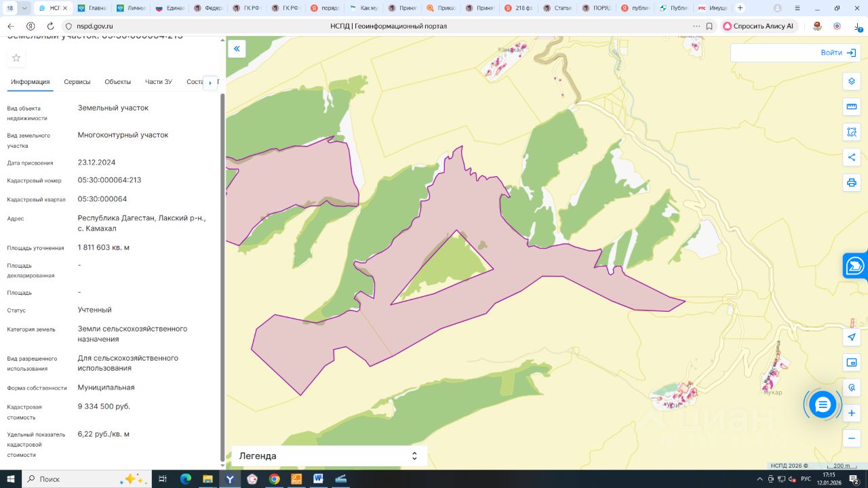Launch Word from the taskbar
The image size is (868, 488).
point(318,479)
